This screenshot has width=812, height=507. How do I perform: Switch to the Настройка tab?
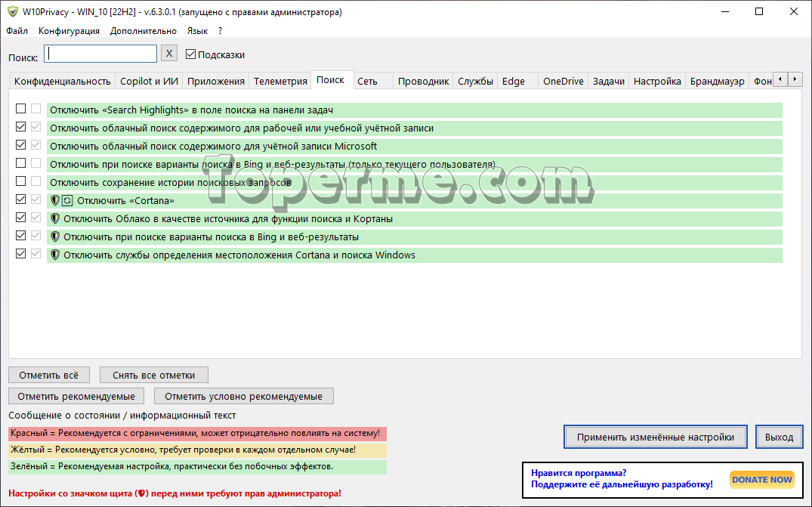657,82
